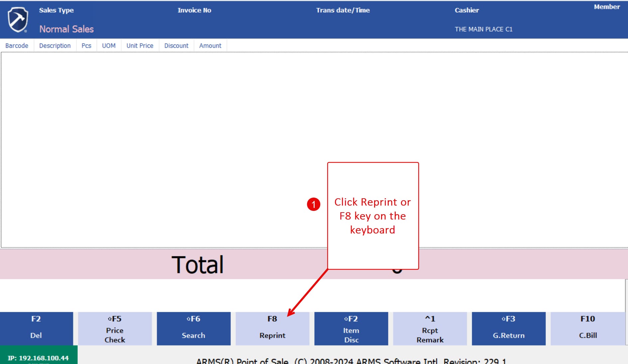
Task: Click the Barcode column header
Action: click(17, 46)
